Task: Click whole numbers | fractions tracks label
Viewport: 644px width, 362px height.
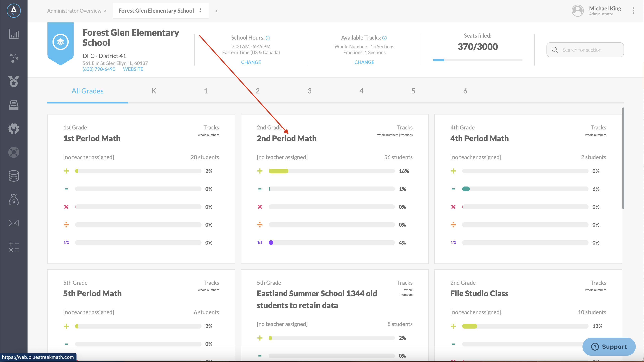Action: point(395,135)
